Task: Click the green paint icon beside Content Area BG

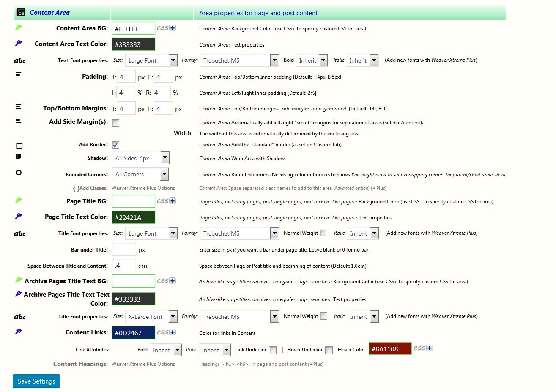Action: (x=19, y=27)
